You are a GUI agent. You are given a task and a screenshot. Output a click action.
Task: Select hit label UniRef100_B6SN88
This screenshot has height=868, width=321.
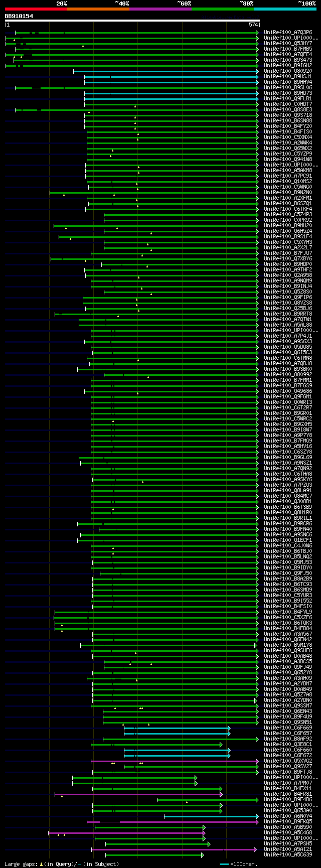coord(288,120)
